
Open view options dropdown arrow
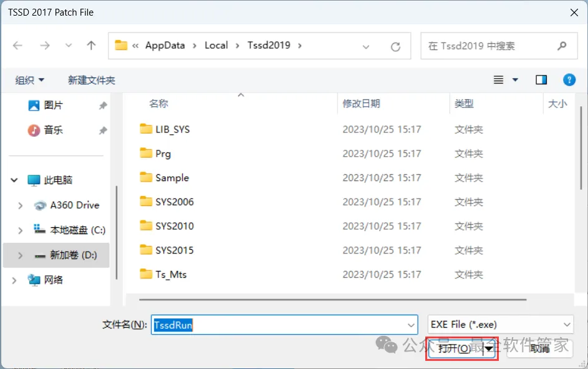pyautogui.click(x=515, y=79)
